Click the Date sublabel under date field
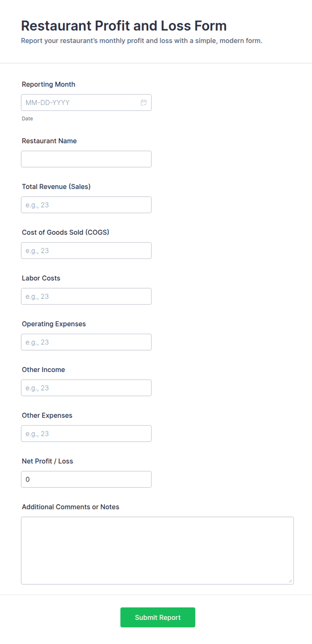 (28, 119)
